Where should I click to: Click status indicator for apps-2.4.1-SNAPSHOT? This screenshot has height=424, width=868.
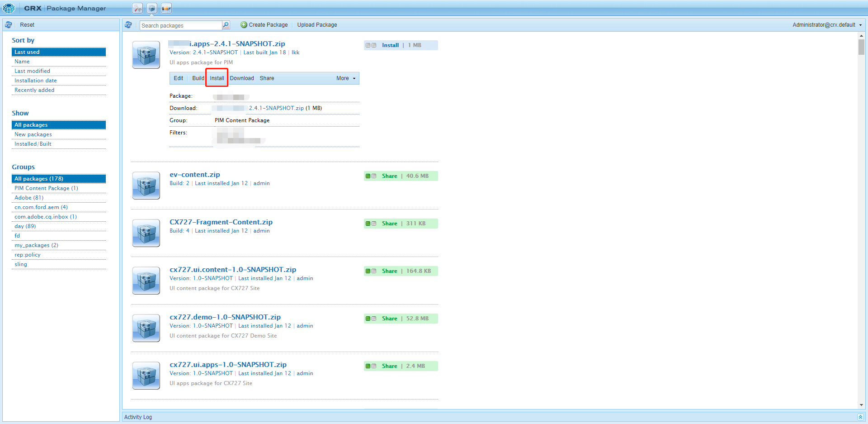point(371,45)
